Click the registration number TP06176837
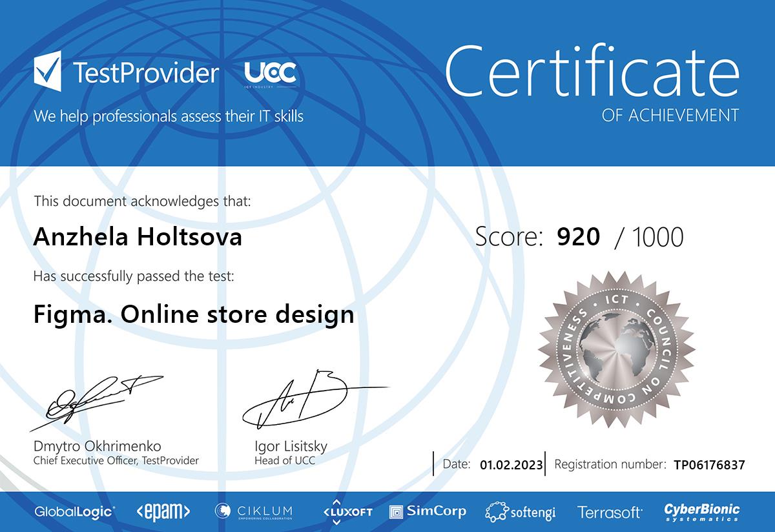Screen dimensions: 775x532 coord(708,464)
